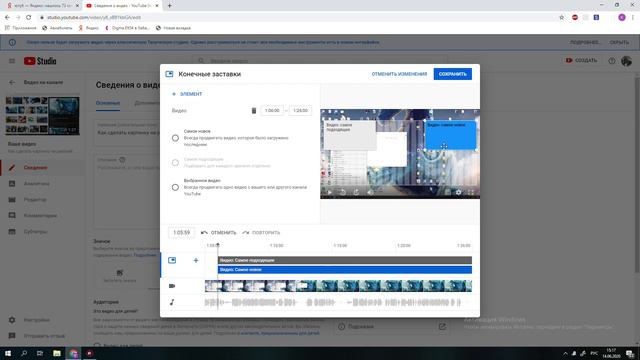Play the preview video

[330, 192]
